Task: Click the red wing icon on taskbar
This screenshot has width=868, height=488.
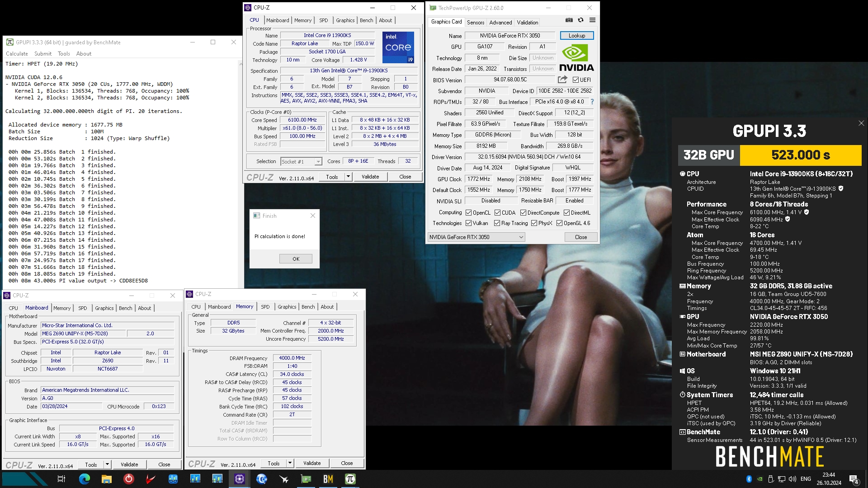Action: tap(151, 479)
